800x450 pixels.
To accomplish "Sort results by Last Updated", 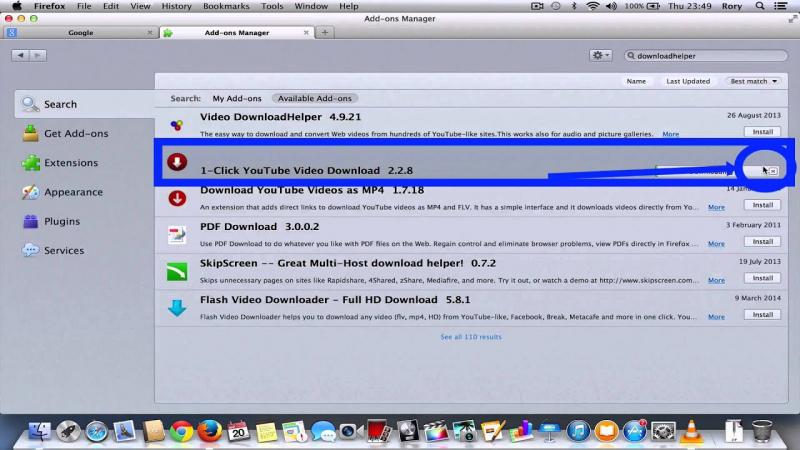I will tap(688, 81).
